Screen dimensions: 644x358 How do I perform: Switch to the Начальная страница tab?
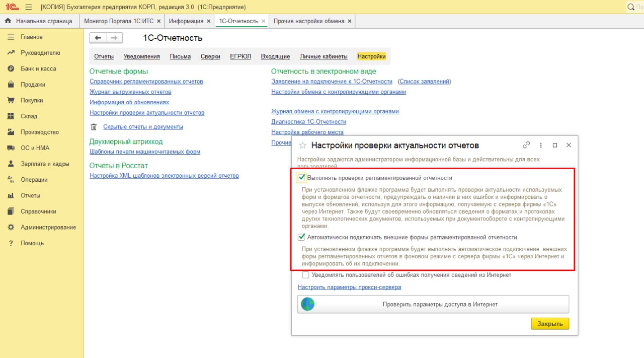click(x=39, y=21)
